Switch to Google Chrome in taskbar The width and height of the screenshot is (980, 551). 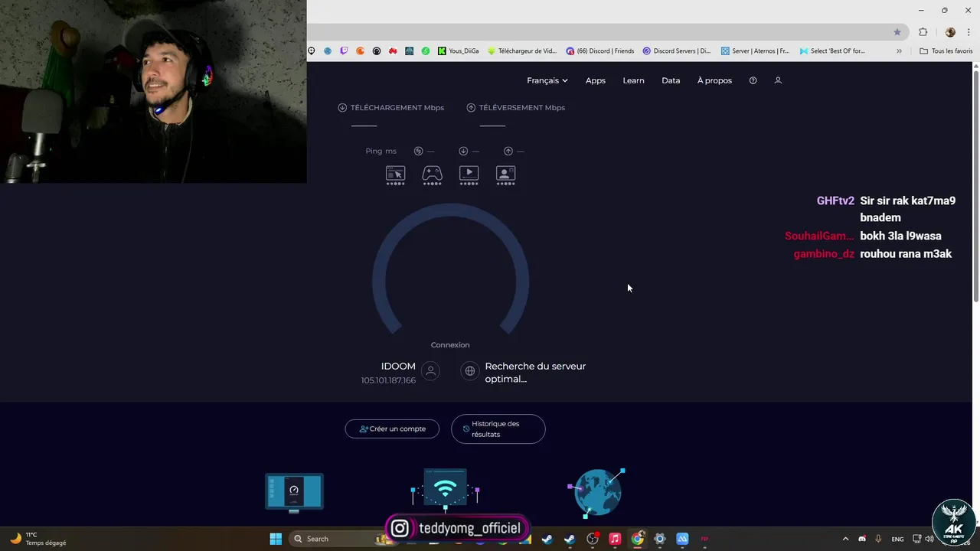coord(637,539)
